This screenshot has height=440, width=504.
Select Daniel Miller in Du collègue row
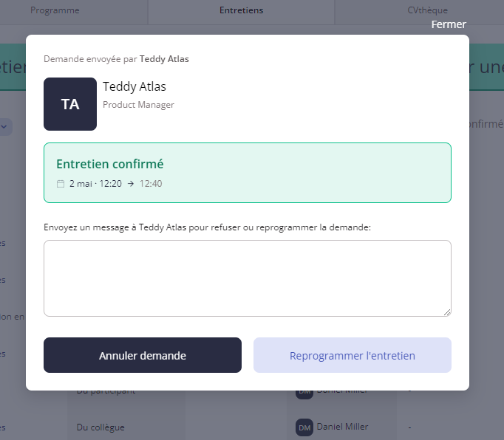342,427
